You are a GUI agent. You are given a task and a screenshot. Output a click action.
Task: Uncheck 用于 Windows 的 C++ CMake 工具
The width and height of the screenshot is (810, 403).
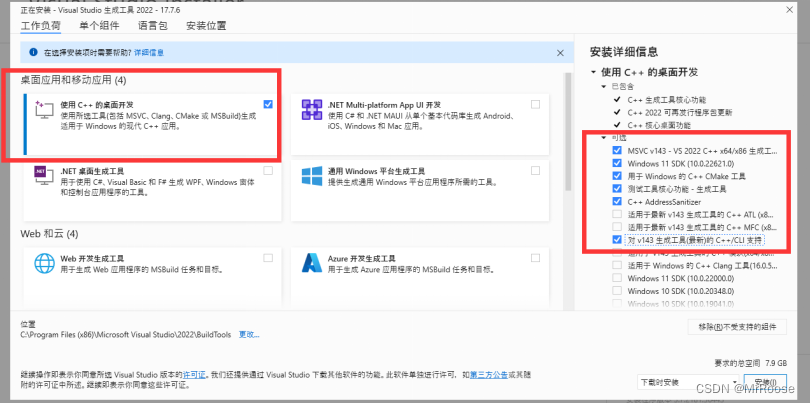[x=616, y=176]
